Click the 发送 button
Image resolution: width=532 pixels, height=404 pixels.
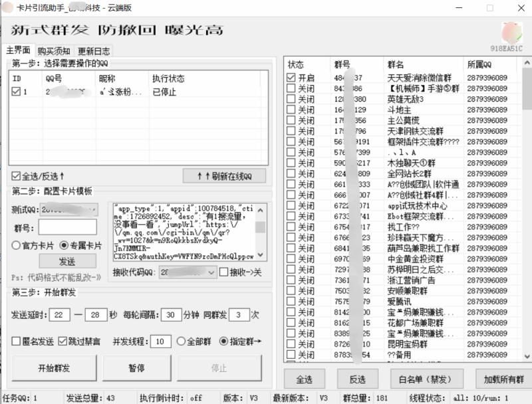point(67,261)
